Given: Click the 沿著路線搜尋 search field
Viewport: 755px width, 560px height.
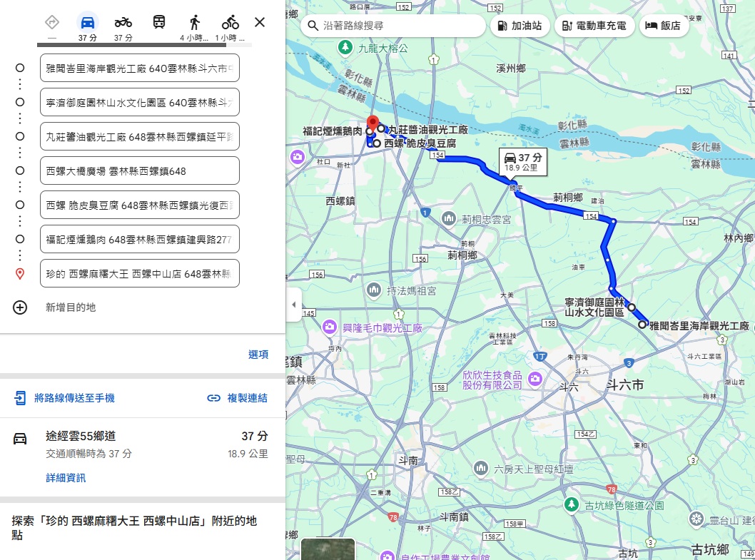Looking at the screenshot, I should (393, 26).
